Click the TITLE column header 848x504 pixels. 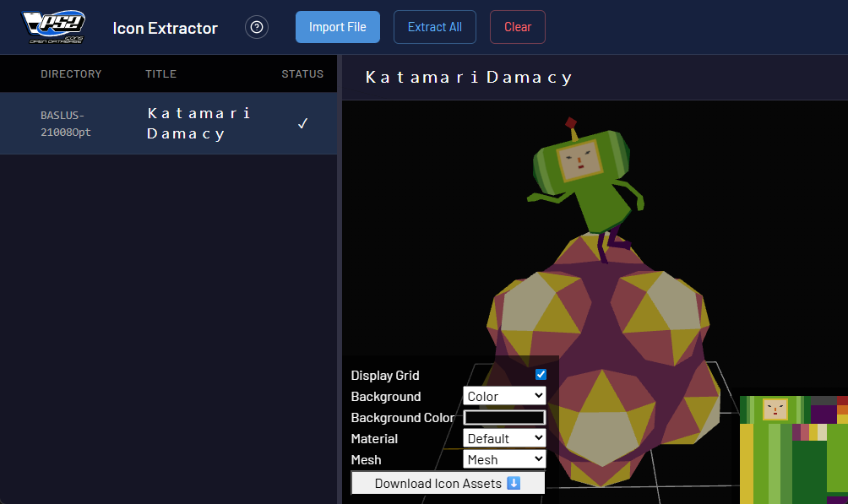pyautogui.click(x=160, y=73)
